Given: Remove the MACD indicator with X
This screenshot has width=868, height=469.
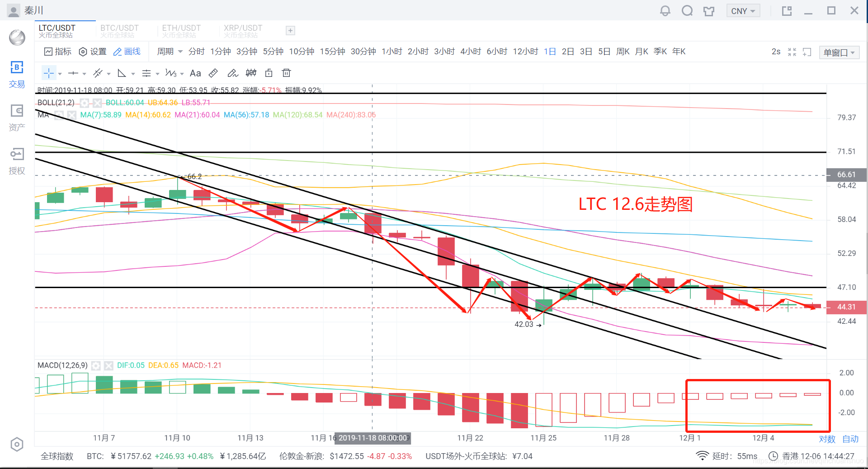Looking at the screenshot, I should 108,365.
